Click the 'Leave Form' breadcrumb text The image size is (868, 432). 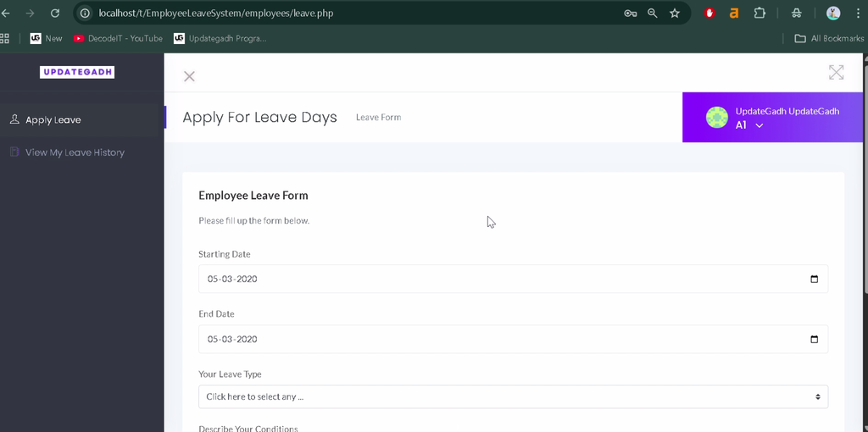coord(379,117)
